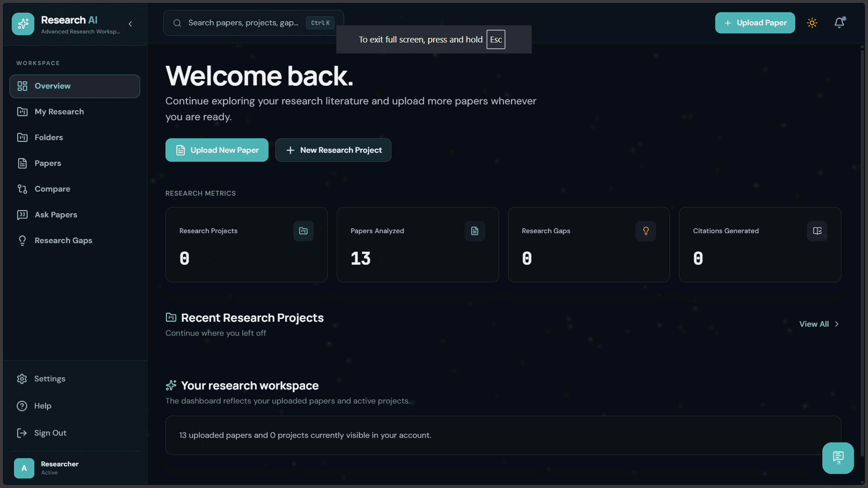Click the chevron next to View All
The width and height of the screenshot is (868, 488).
[837, 324]
